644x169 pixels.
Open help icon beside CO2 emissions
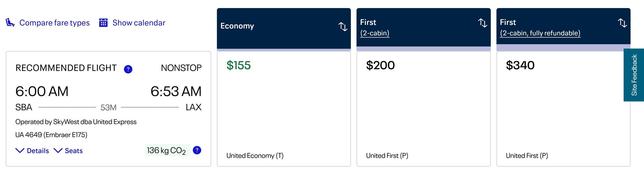point(197,150)
